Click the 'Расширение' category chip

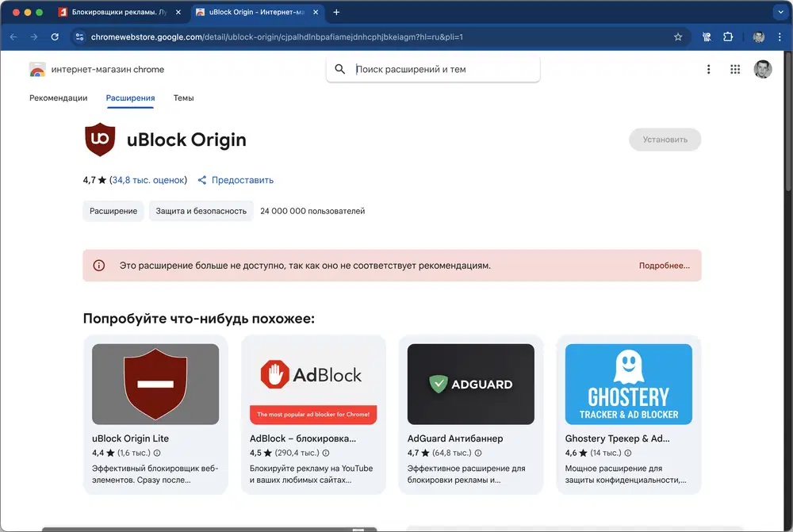pos(113,211)
